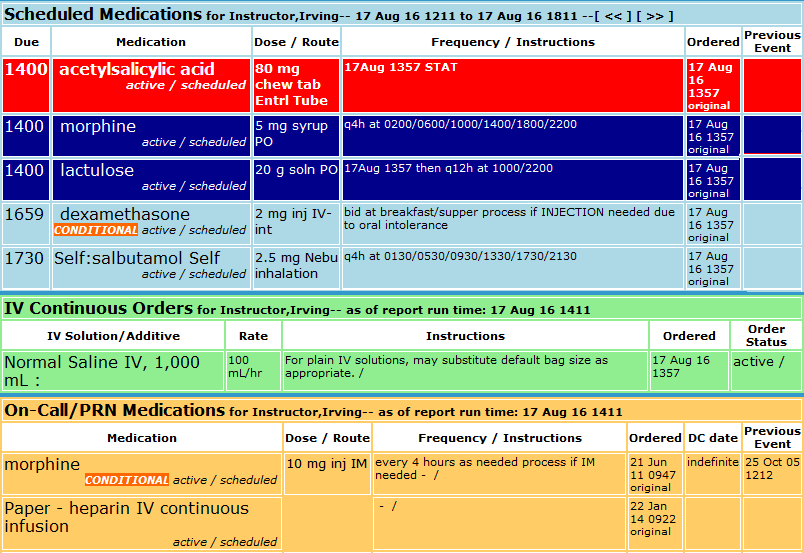The height and width of the screenshot is (553, 804).
Task: Click the Scheduled Medications section heading
Action: [x=103, y=14]
